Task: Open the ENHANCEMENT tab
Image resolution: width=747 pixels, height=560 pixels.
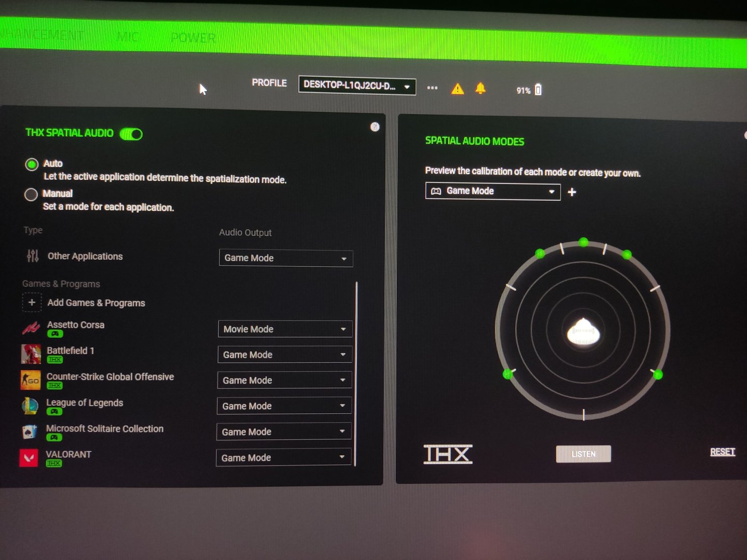Action: [41, 35]
